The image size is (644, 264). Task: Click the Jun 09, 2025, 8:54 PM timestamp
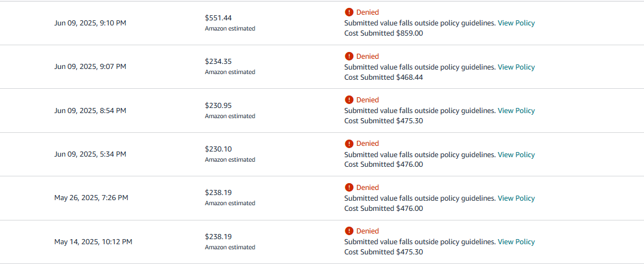(x=90, y=111)
